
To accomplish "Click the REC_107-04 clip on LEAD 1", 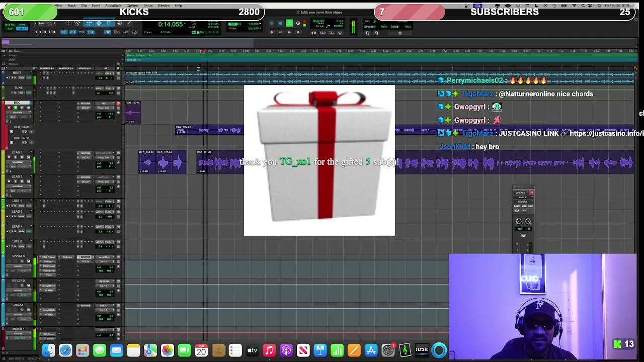I will point(171,162).
